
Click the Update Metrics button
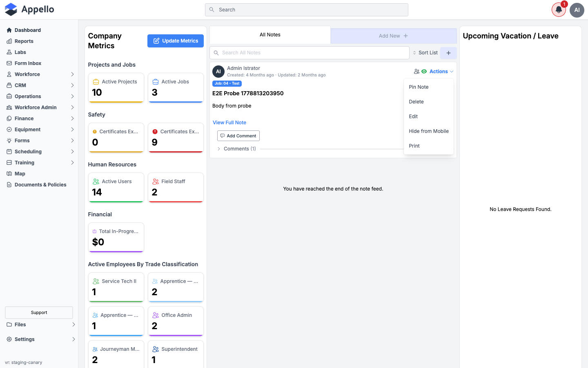176,41
